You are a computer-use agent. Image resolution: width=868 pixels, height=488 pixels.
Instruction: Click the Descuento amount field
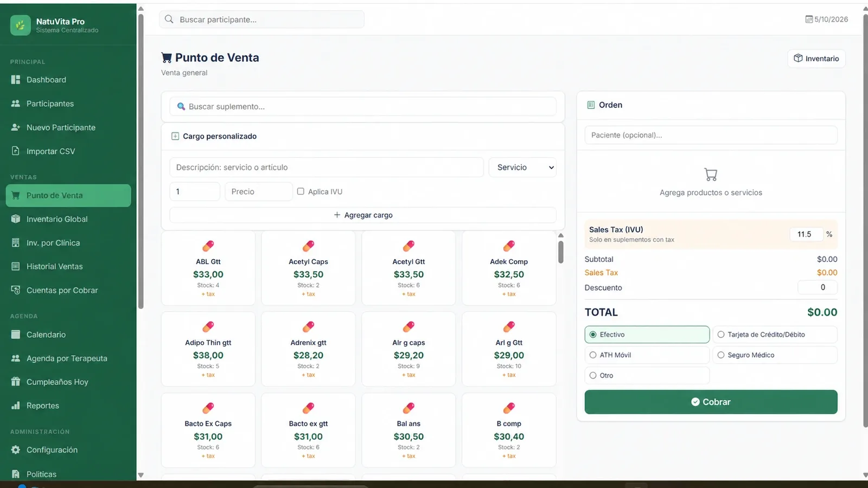818,287
